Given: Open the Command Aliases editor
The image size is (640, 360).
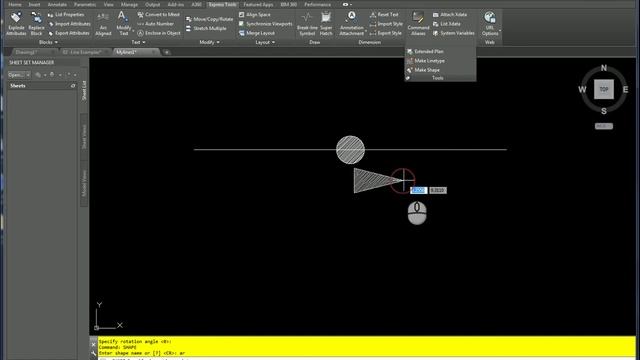Looking at the screenshot, I should coord(418,23).
